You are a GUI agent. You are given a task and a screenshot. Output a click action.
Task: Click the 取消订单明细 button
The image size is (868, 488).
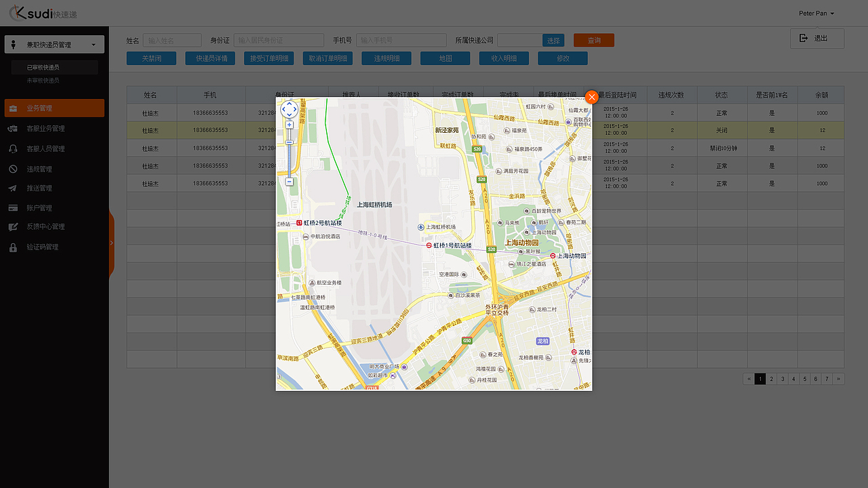(x=328, y=58)
